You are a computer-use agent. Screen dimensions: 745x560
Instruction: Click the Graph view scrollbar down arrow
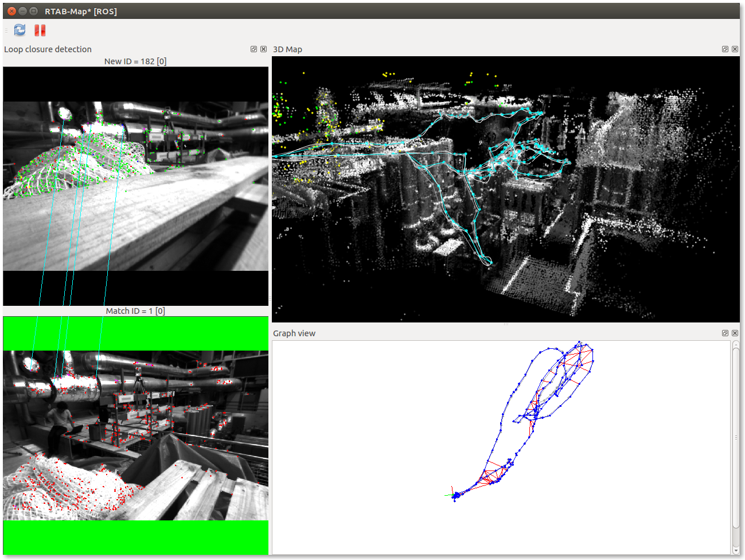click(736, 551)
